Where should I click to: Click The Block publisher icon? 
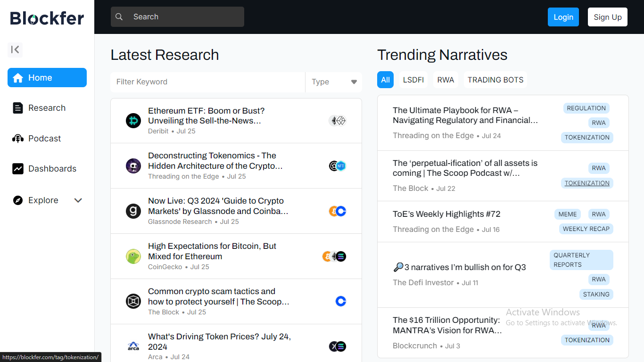[x=133, y=301]
